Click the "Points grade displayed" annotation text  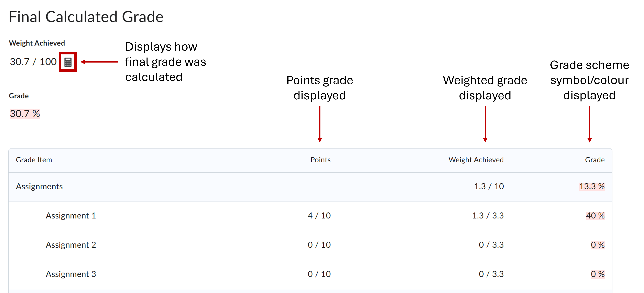(319, 88)
